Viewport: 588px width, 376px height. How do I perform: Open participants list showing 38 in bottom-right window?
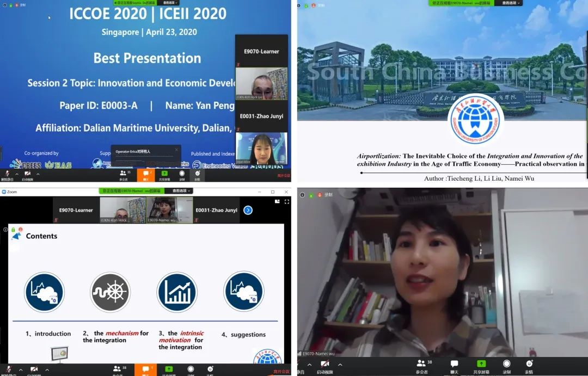click(x=423, y=366)
